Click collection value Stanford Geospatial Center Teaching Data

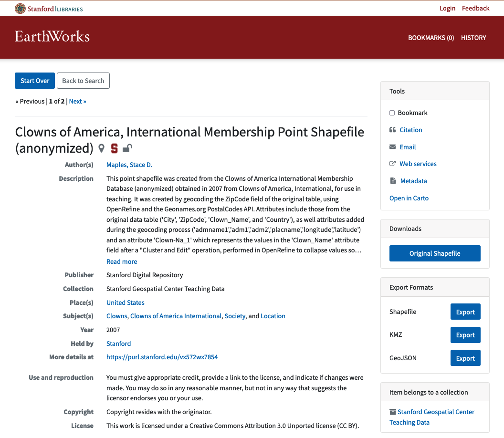(x=166, y=289)
